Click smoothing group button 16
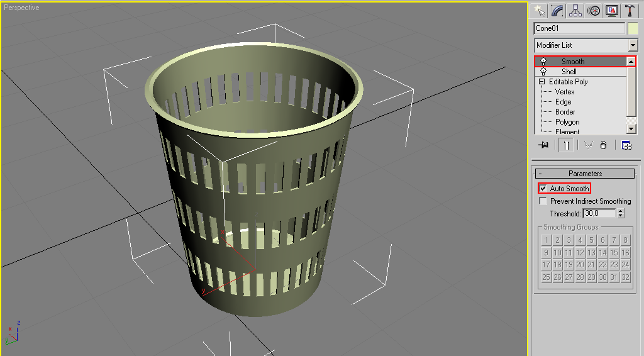This screenshot has height=356, width=644. [x=625, y=252]
